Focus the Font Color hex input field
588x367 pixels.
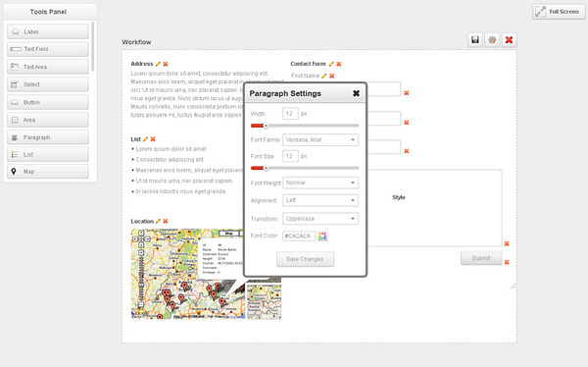299,236
